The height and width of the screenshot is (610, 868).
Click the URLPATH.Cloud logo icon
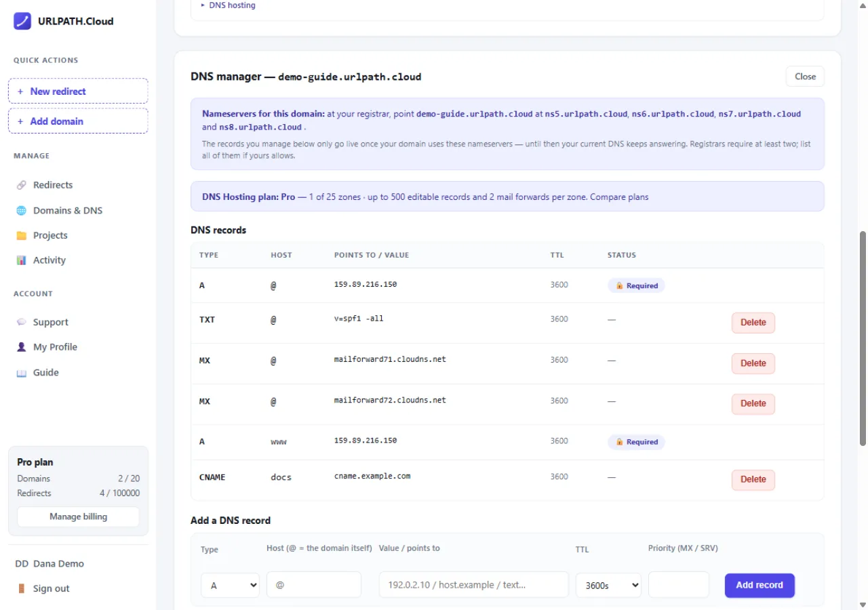pyautogui.click(x=22, y=21)
